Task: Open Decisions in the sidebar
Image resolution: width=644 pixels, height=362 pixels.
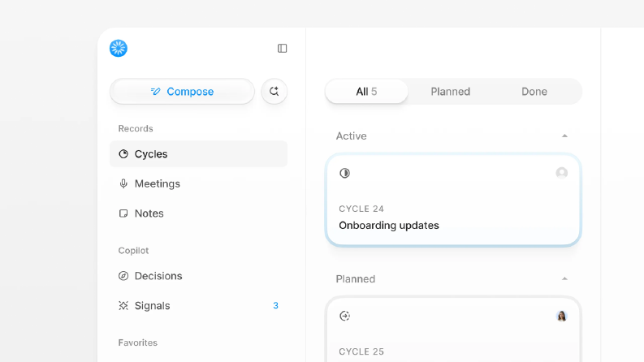Action: tap(198, 276)
